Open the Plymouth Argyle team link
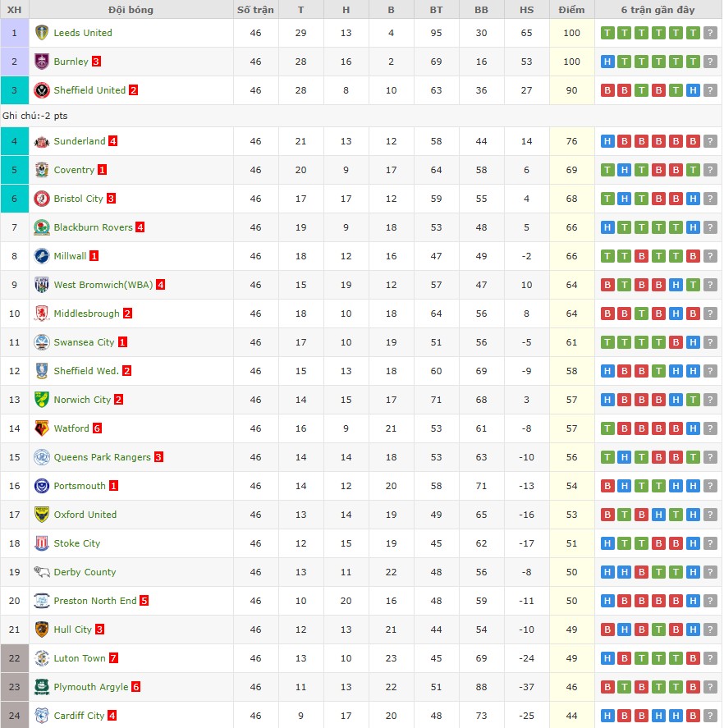The width and height of the screenshot is (724, 728). coord(90,687)
